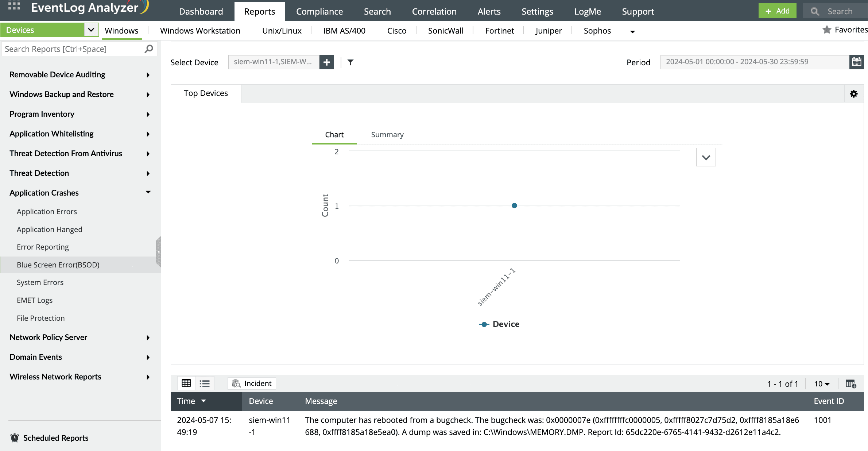Click the search magnifier icon in navbar
868x451 pixels.
tap(815, 10)
